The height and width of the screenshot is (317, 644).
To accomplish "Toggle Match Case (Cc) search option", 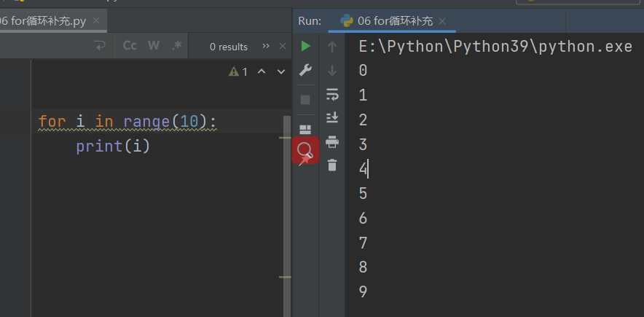I will 130,46.
